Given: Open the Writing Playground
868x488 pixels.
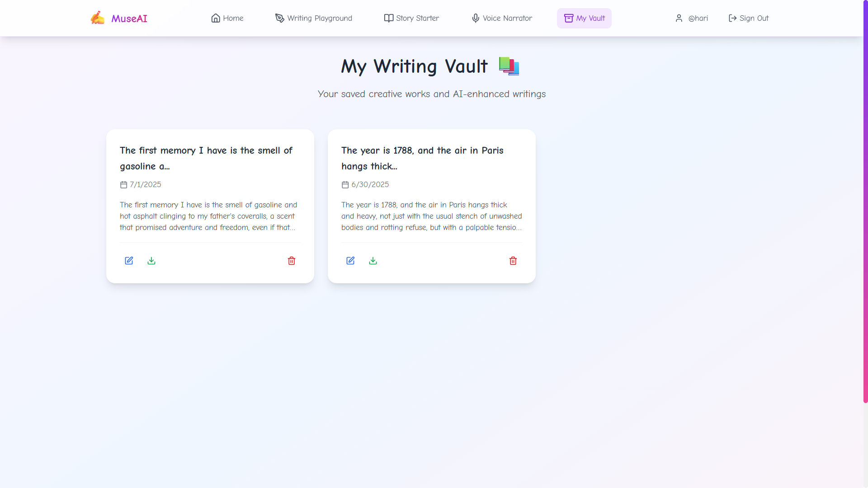Looking at the screenshot, I should 314,18.
